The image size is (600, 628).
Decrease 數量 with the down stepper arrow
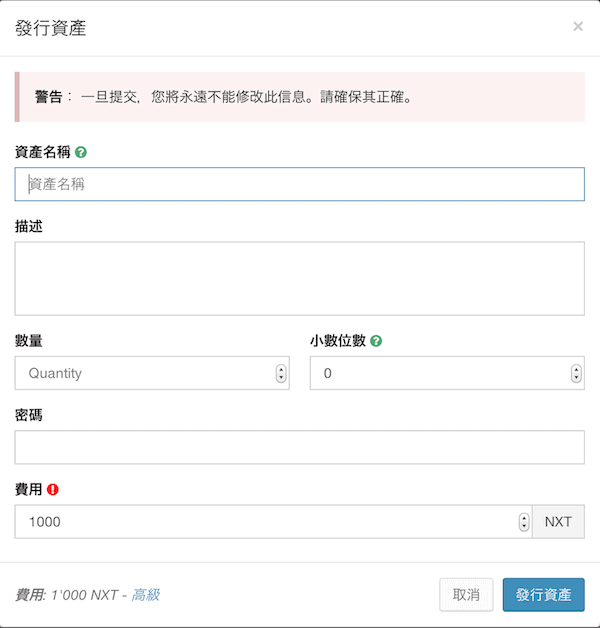(x=281, y=378)
